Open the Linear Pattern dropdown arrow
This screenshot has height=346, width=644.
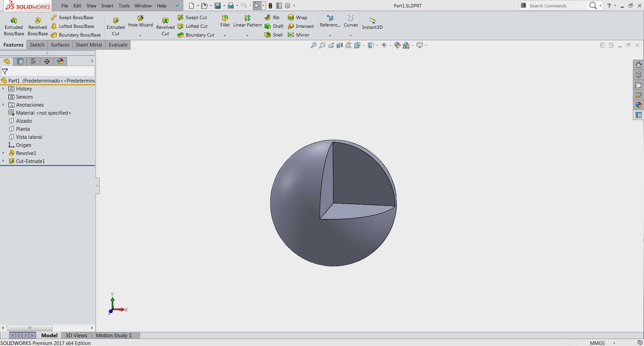click(x=247, y=36)
